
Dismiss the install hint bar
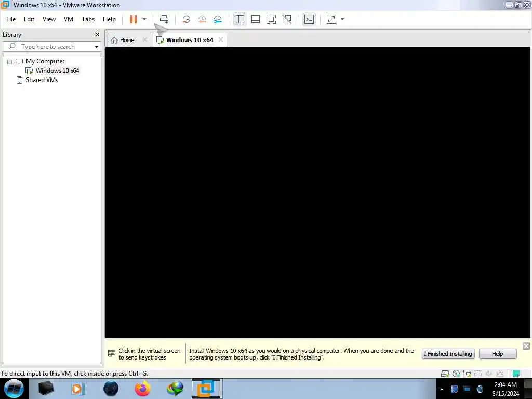coord(526,346)
